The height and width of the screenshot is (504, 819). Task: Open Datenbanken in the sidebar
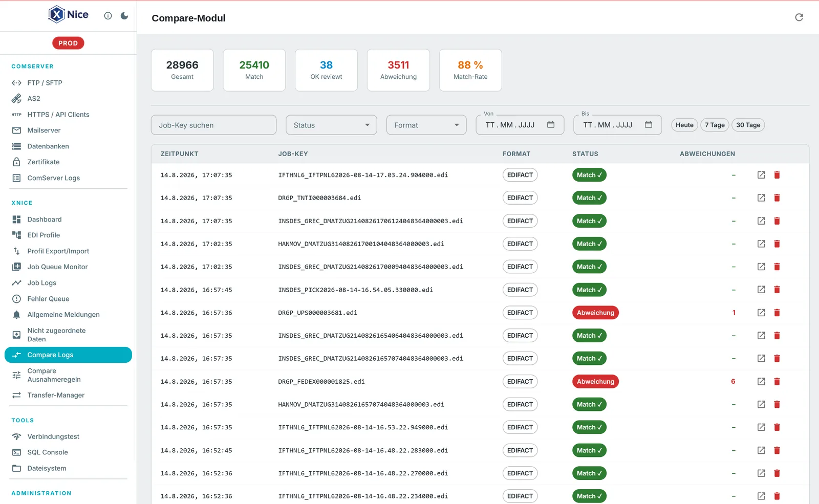68,146
